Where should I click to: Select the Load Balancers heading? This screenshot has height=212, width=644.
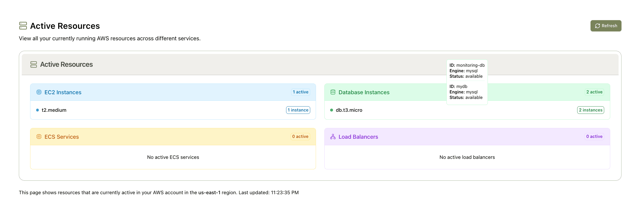(x=358, y=137)
